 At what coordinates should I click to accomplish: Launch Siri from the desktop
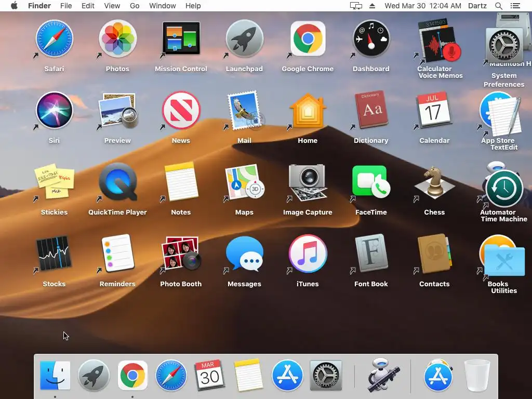(x=54, y=110)
